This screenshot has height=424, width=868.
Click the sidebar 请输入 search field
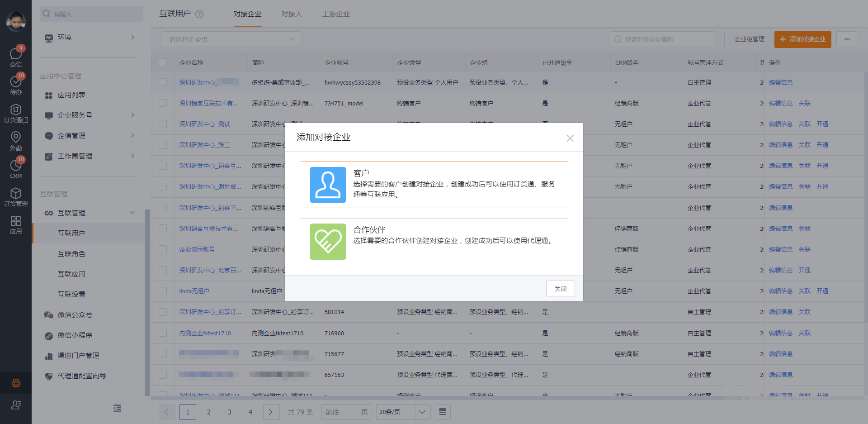pos(91,14)
